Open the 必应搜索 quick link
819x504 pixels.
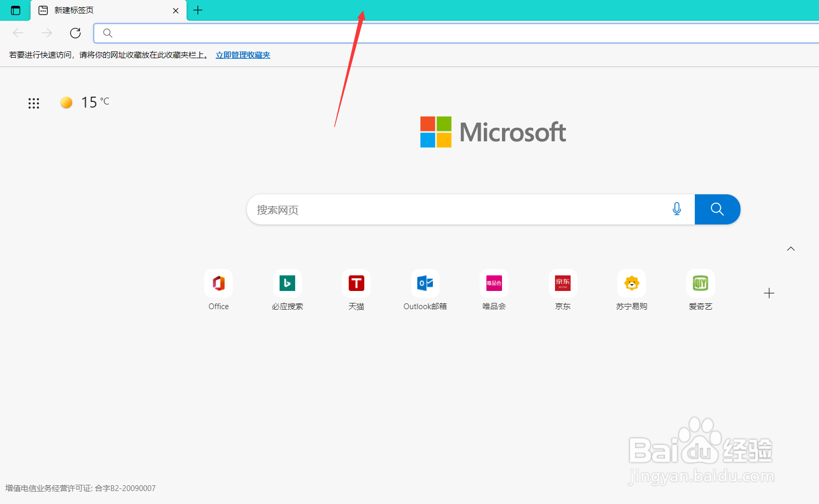[287, 290]
